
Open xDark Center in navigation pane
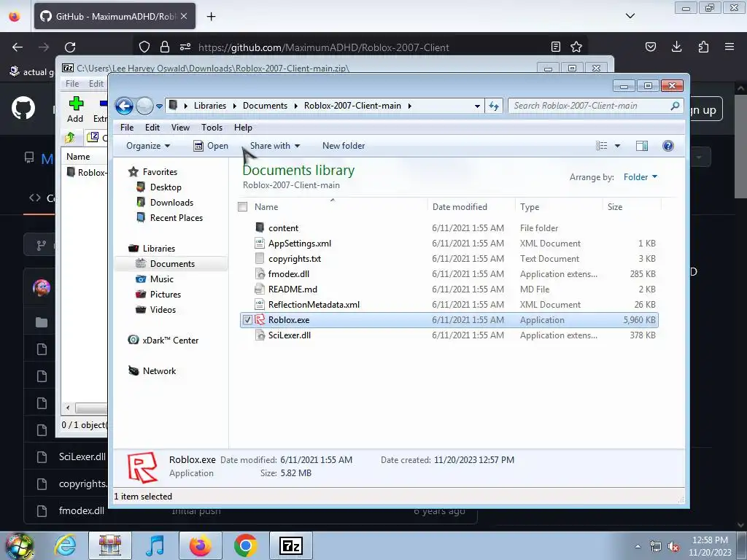coord(170,341)
